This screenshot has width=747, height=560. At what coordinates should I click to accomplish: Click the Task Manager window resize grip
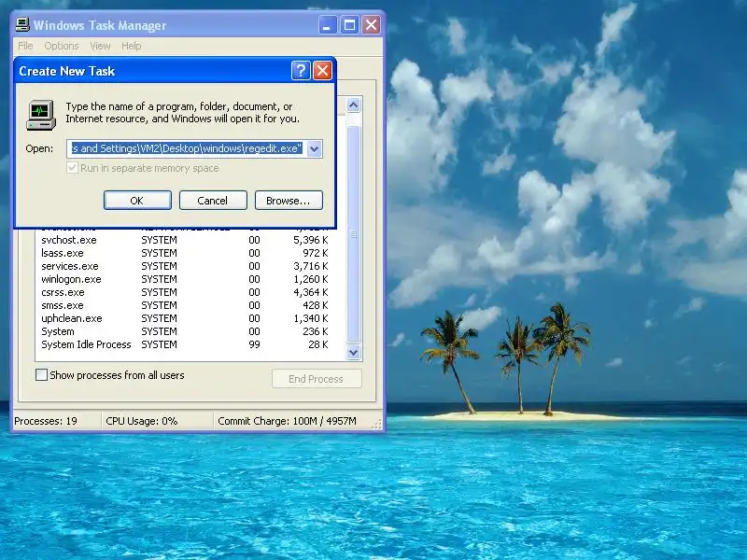pos(377,425)
